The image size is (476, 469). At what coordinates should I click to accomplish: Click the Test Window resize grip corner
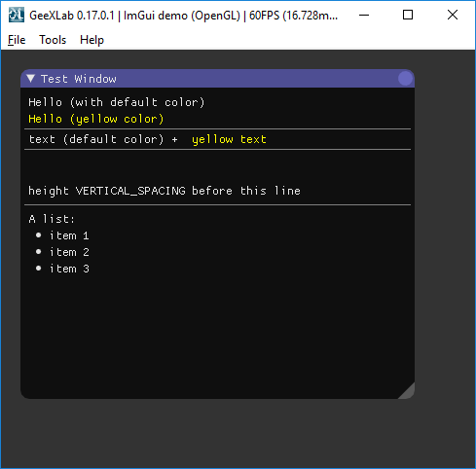pos(407,391)
